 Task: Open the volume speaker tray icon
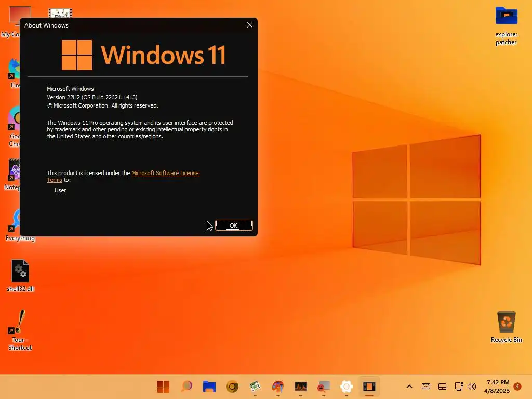coord(472,387)
